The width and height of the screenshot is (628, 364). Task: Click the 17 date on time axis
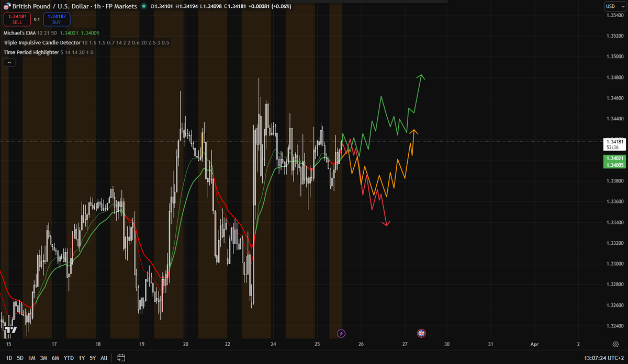(x=54, y=344)
